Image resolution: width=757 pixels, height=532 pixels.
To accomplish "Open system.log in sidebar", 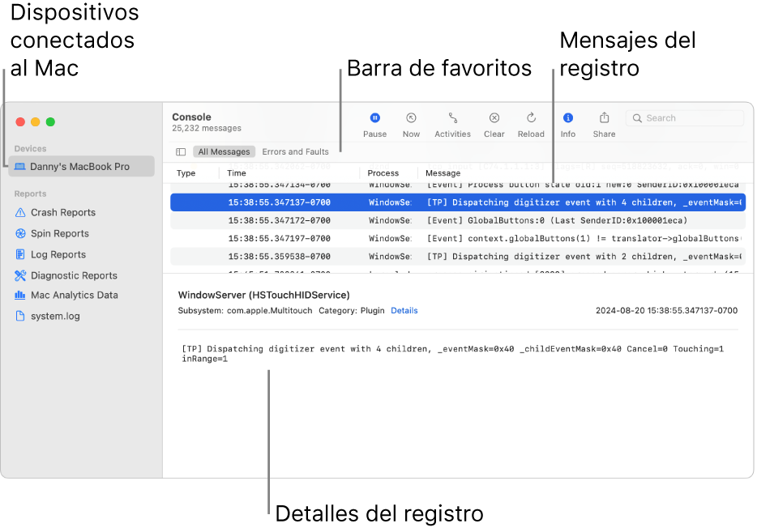I will tap(56, 316).
